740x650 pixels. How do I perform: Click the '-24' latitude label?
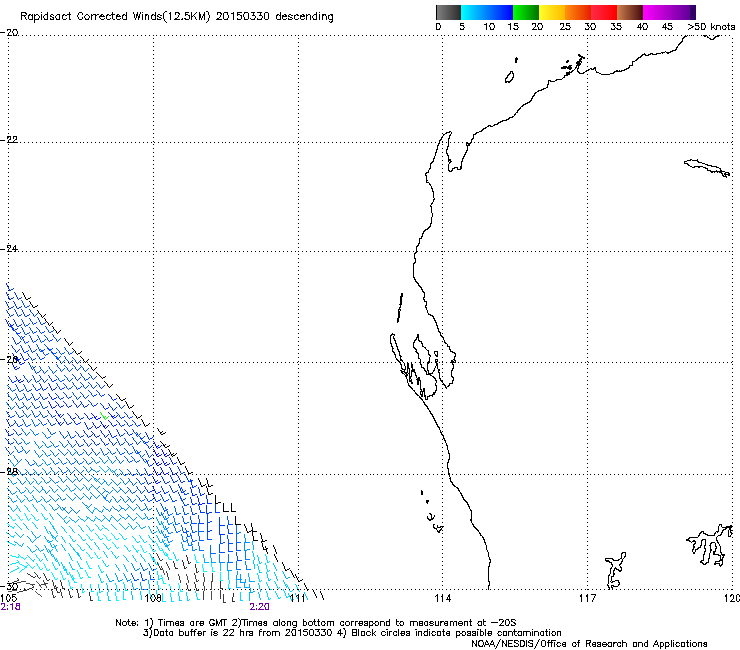[9, 248]
